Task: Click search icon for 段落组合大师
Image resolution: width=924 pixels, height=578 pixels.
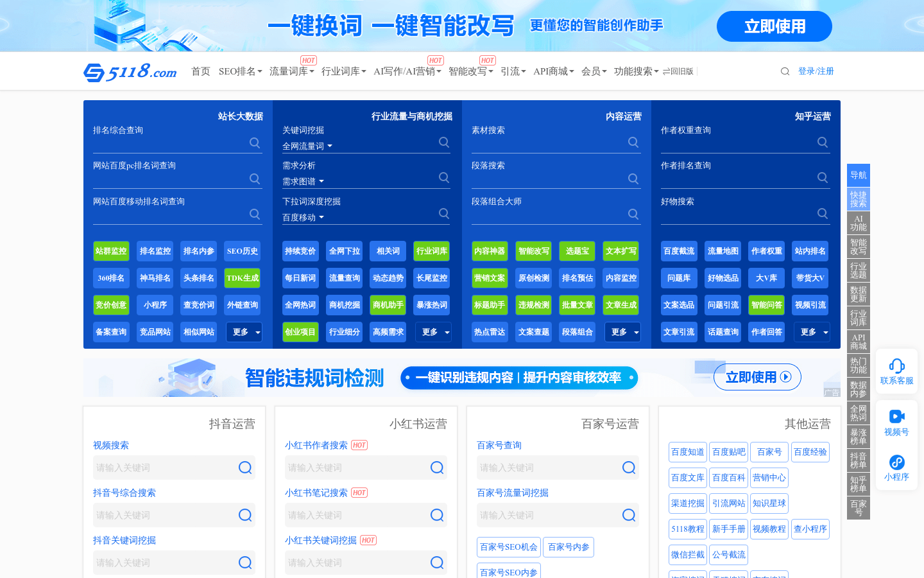Action: (x=633, y=214)
